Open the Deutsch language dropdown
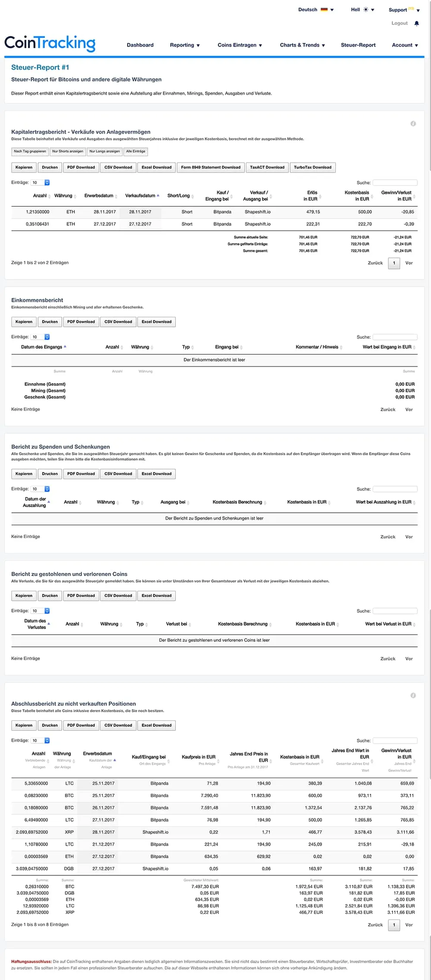431x980 pixels. (316, 9)
